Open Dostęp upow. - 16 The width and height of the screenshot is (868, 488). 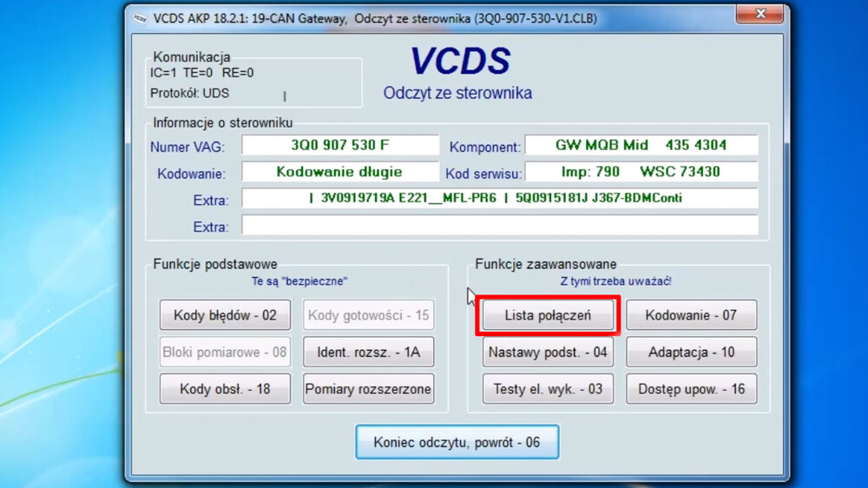691,389
